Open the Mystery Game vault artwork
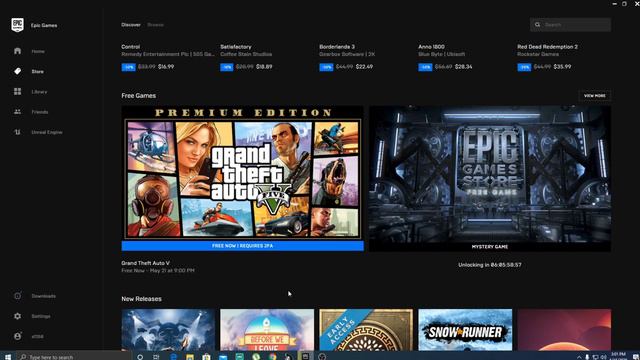The image size is (640, 360). point(490,174)
